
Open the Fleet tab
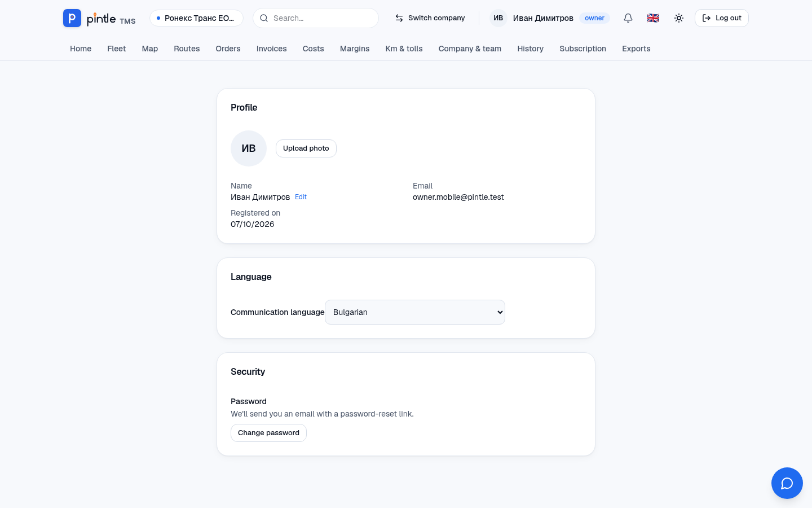[117, 49]
